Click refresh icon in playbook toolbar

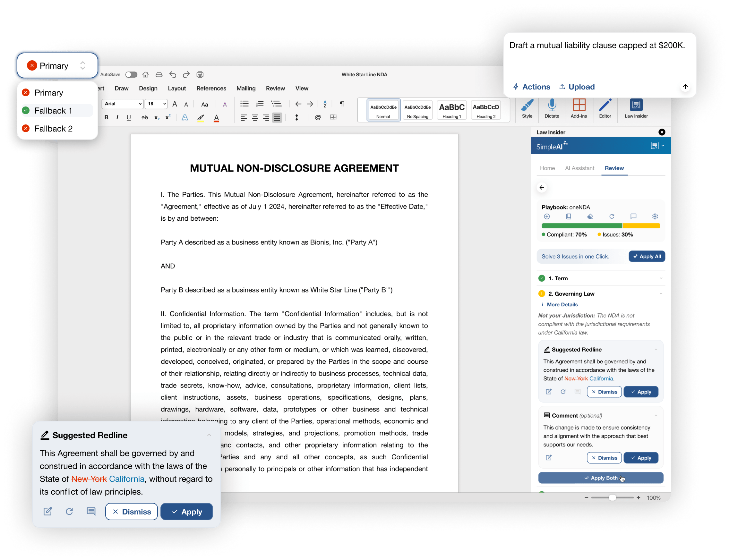click(x=612, y=217)
